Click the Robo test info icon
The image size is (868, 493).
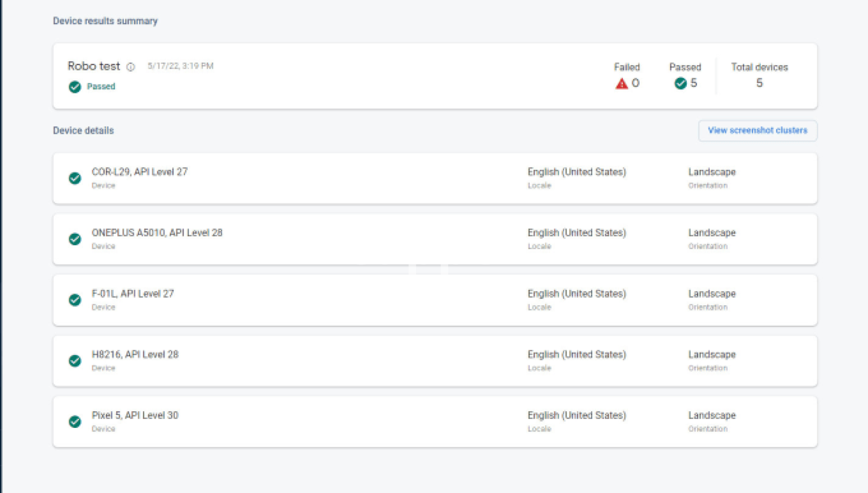point(131,67)
